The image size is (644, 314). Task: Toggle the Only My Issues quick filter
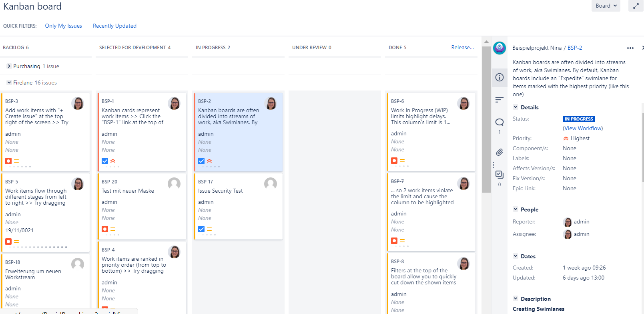pyautogui.click(x=63, y=26)
